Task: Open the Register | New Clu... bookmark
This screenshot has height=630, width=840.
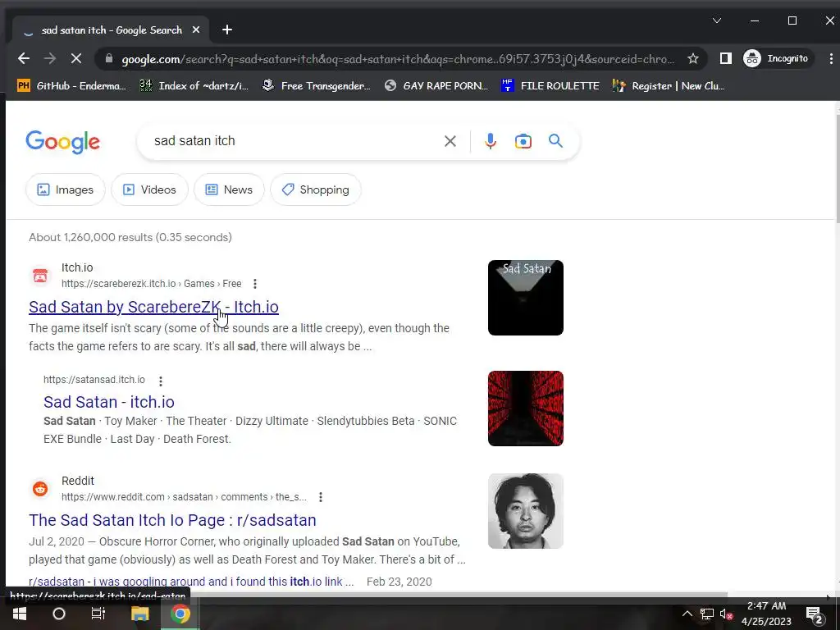Action: [x=669, y=85]
